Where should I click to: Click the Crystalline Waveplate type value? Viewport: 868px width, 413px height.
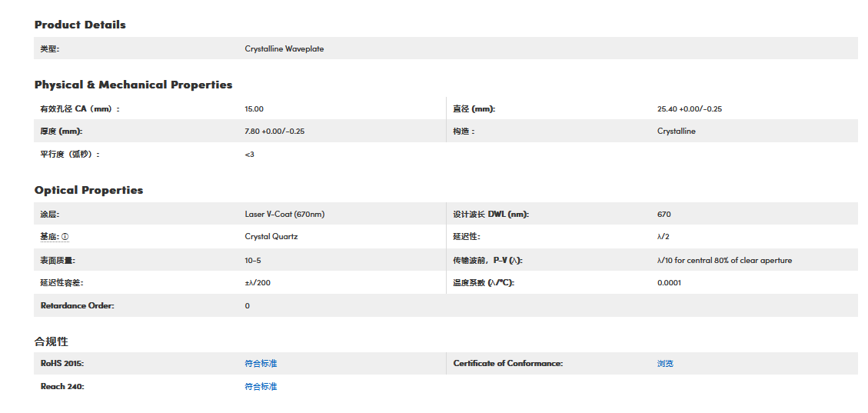(284, 48)
